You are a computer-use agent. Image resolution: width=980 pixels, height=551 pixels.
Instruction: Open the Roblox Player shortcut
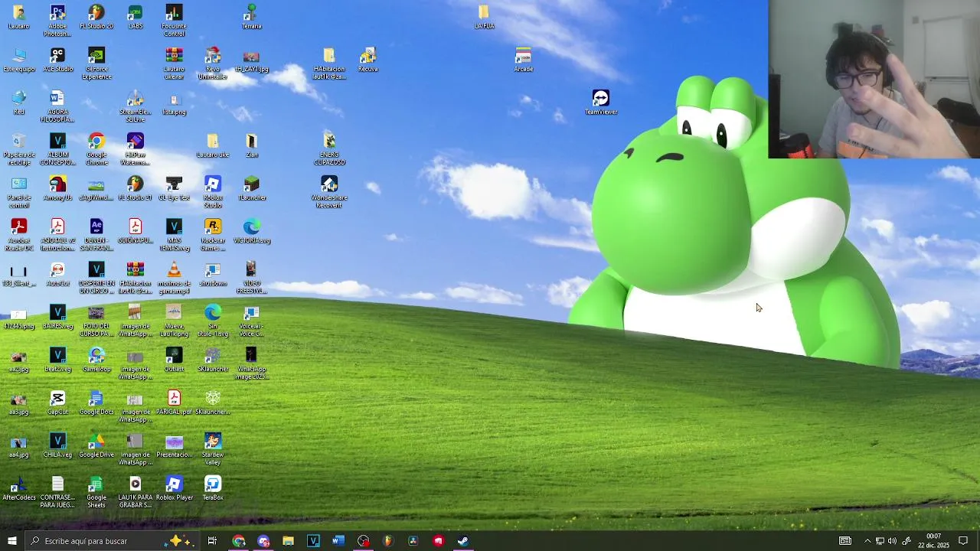[x=174, y=488]
